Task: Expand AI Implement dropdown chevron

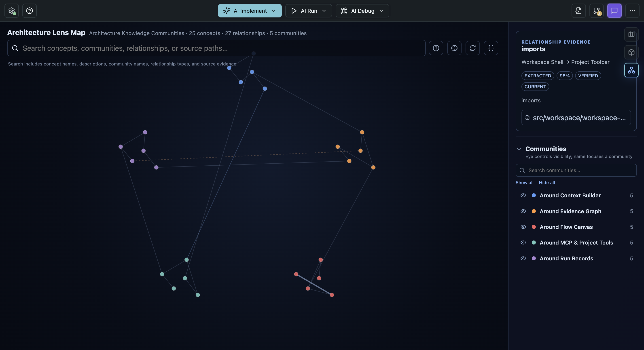Action: (274, 11)
